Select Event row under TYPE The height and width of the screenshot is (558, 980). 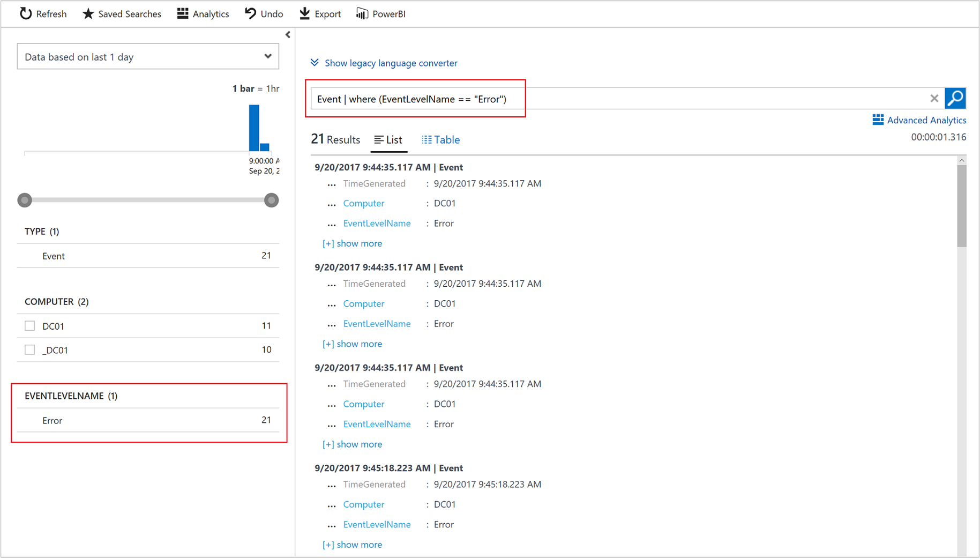coord(148,256)
